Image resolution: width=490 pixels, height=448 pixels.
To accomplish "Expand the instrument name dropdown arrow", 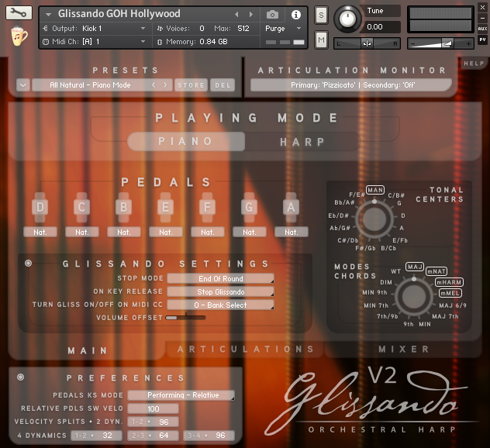I will 48,15.
